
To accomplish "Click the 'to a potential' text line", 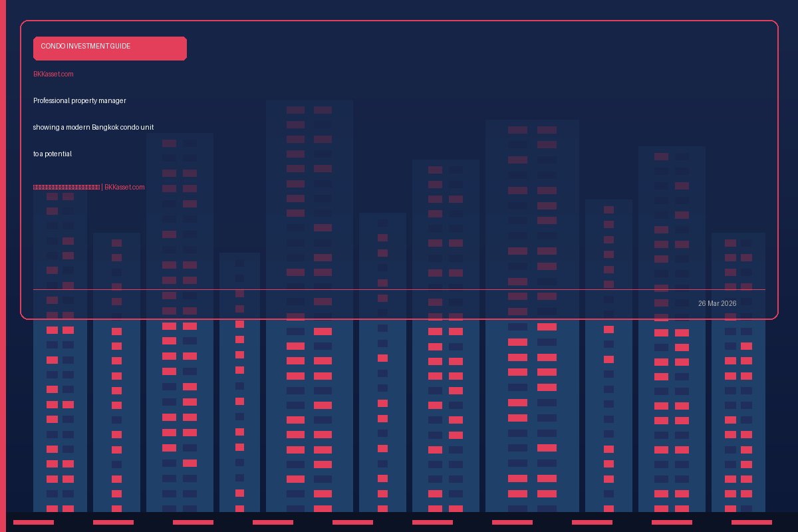I will click(53, 154).
